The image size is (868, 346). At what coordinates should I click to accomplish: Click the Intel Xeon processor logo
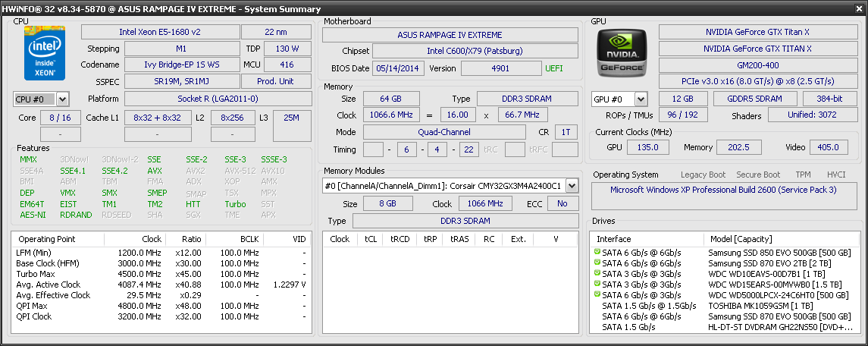pos(44,53)
